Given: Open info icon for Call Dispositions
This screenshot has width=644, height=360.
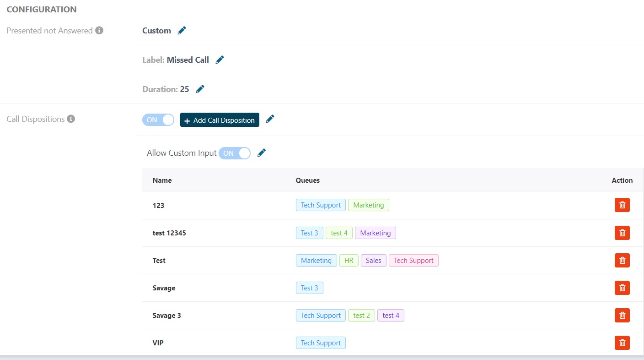Looking at the screenshot, I should [x=71, y=119].
